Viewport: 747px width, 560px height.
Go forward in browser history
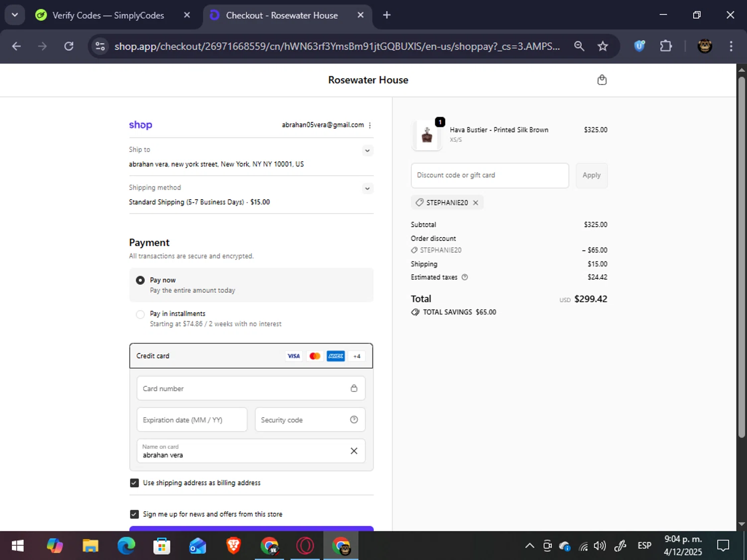coord(43,46)
